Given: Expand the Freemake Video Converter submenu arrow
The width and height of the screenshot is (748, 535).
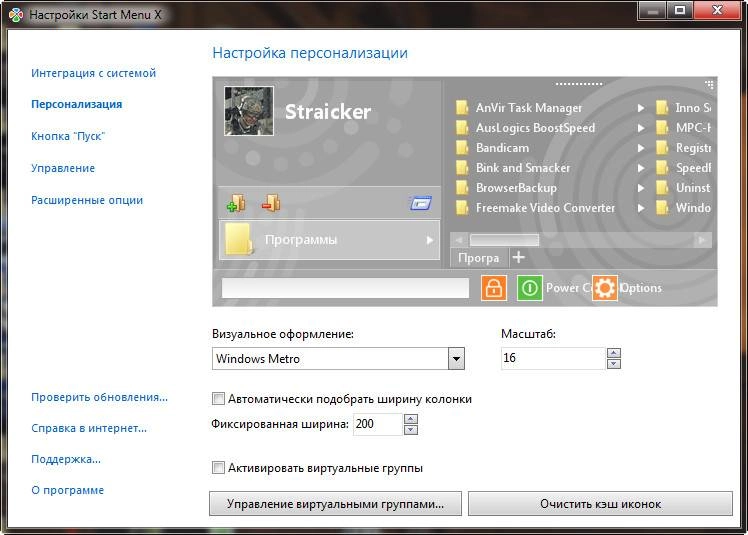Looking at the screenshot, I should (x=641, y=209).
